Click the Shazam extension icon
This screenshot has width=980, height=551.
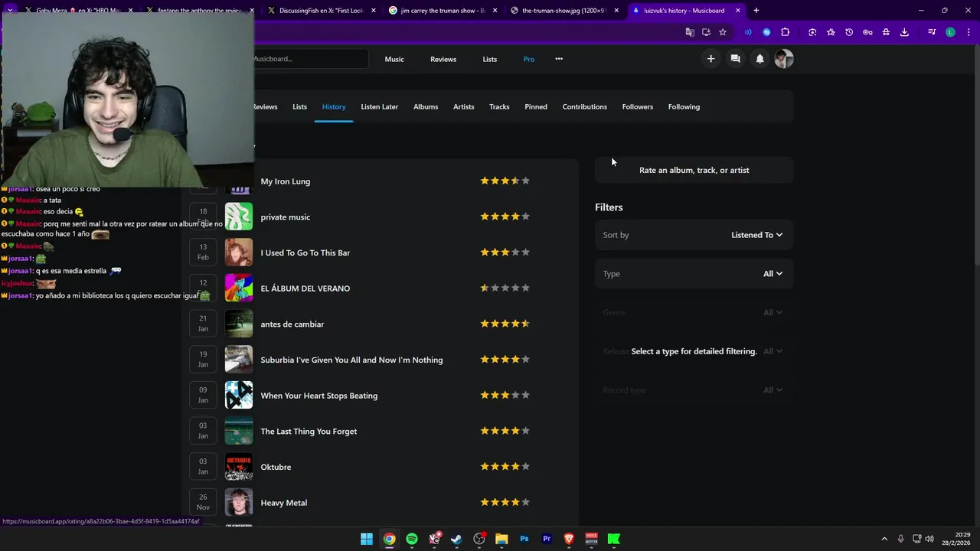click(766, 32)
